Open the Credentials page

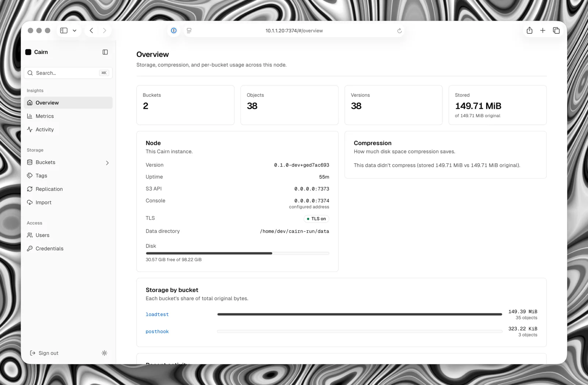(x=68, y=249)
